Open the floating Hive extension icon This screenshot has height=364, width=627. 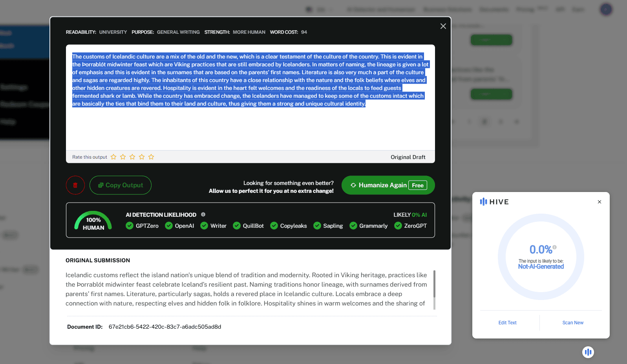coord(588,352)
